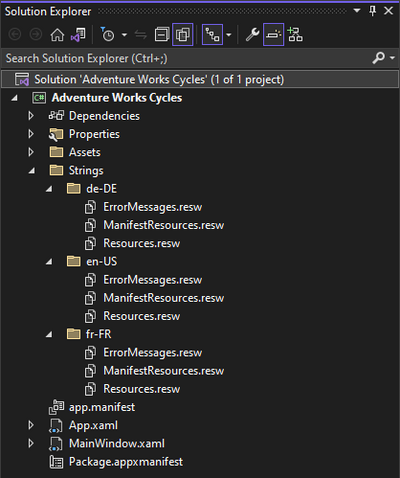Toggle Show All Files button
Image resolution: width=400 pixels, height=478 pixels.
[x=183, y=34]
